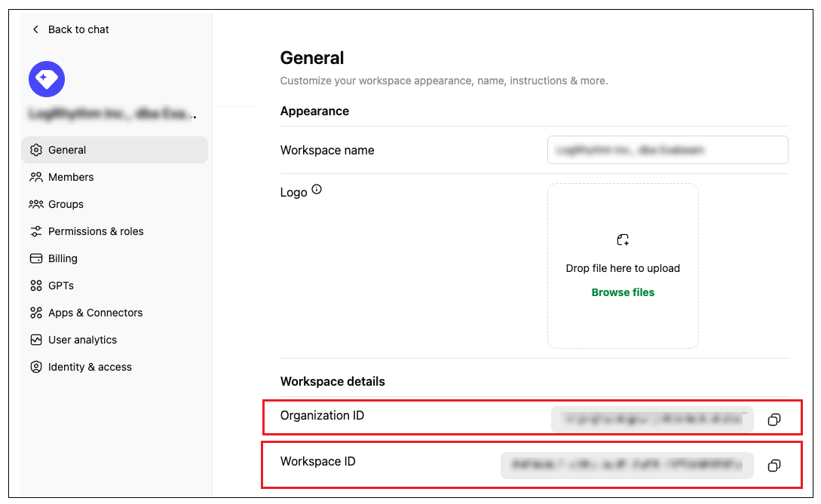Screen dimensions: 821x504
Task: Navigate to the GPTs page
Action: (x=60, y=286)
